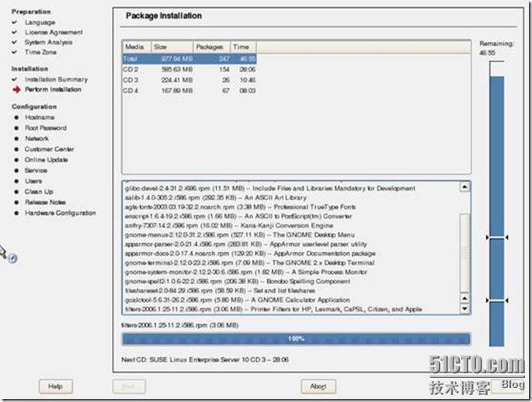Click the Help button
This screenshot has height=402, width=532.
56,386
